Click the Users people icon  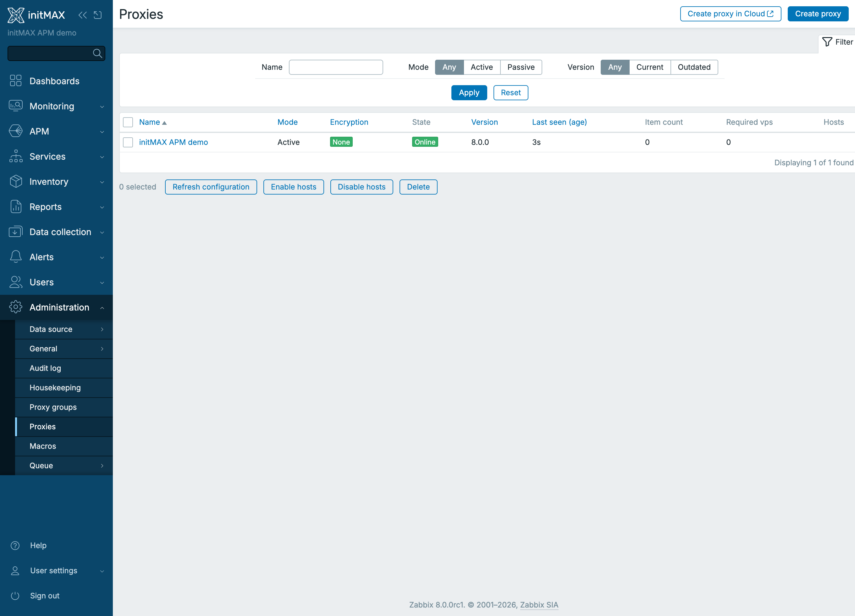coord(16,282)
